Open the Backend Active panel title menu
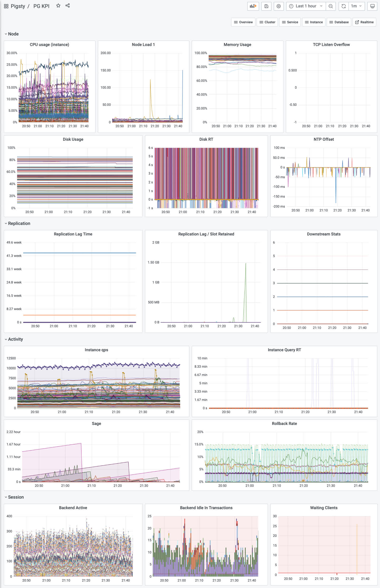The image size is (380, 588). point(73,508)
